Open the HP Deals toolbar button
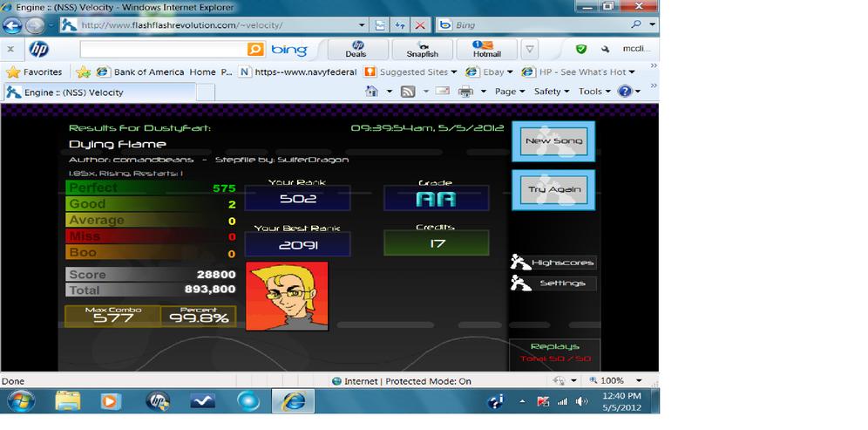The width and height of the screenshot is (868, 430). click(357, 50)
